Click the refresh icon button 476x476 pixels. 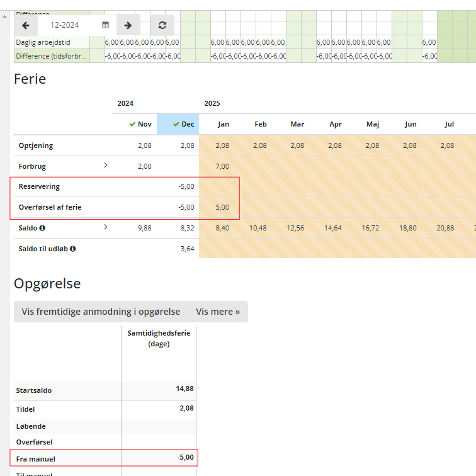pos(162,25)
